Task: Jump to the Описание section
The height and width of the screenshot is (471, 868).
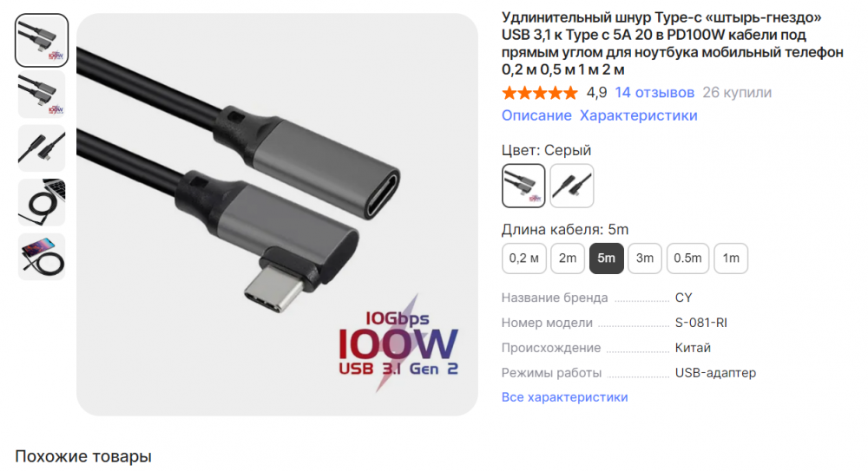Action: pos(536,115)
